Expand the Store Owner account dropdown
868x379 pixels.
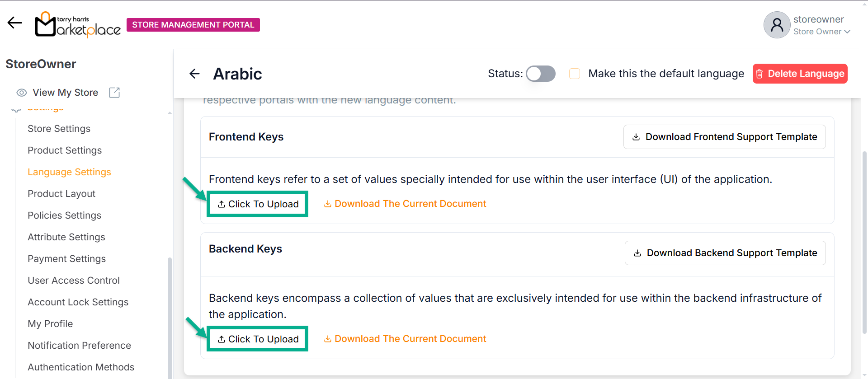(847, 32)
